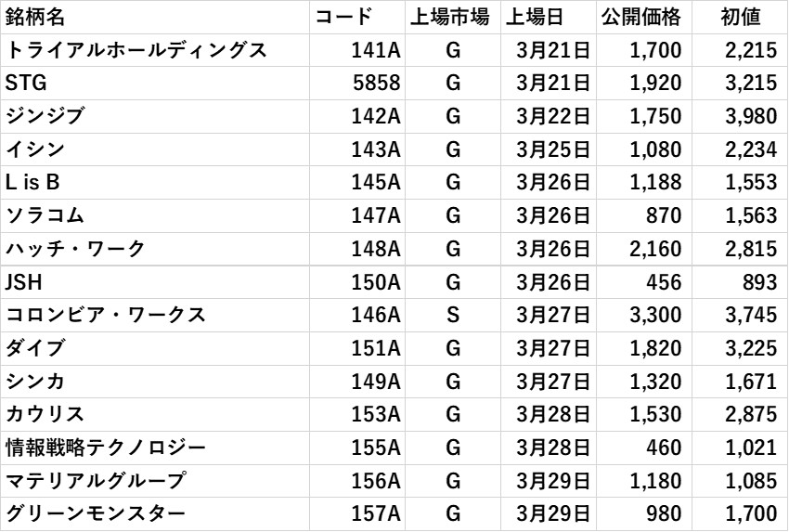Image resolution: width=789 pixels, height=532 pixels.
Task: Select the 初値 header cell
Action: 740,17
